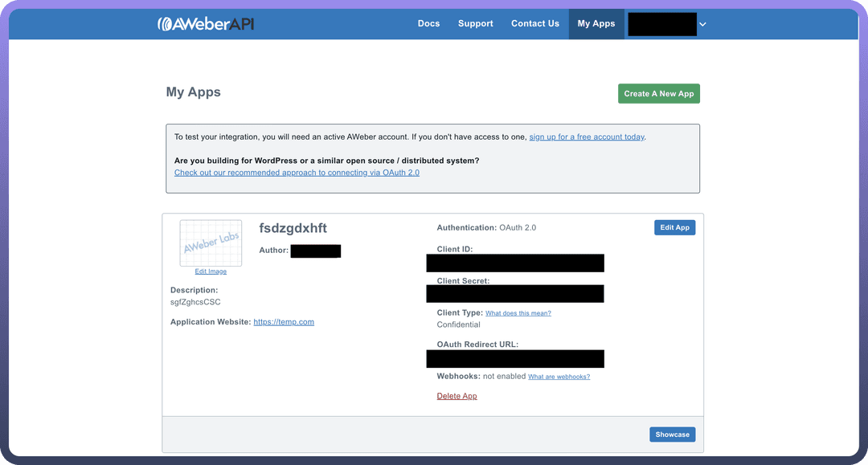This screenshot has width=868, height=465.
Task: Open the recommended OAuth 2.0 approach link
Action: [x=297, y=173]
